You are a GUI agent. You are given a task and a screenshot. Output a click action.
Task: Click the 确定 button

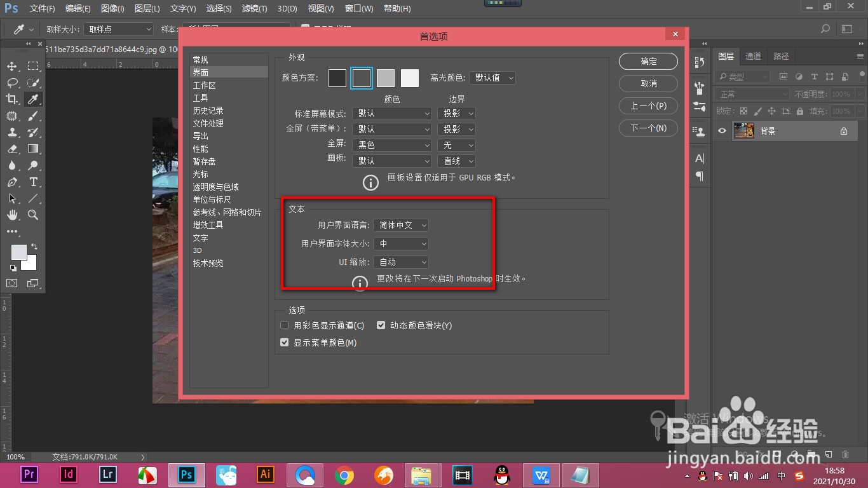(648, 61)
